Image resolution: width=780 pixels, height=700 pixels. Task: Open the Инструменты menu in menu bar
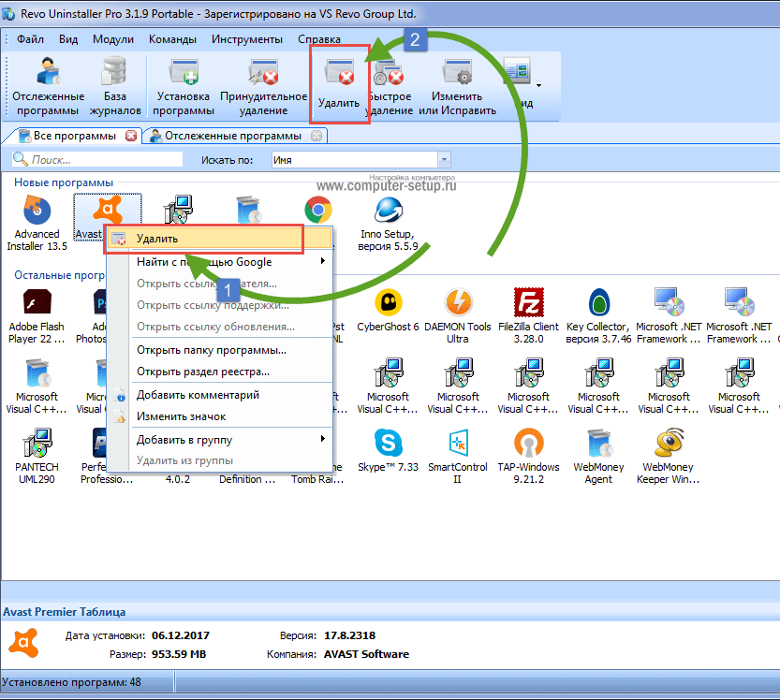tap(246, 39)
